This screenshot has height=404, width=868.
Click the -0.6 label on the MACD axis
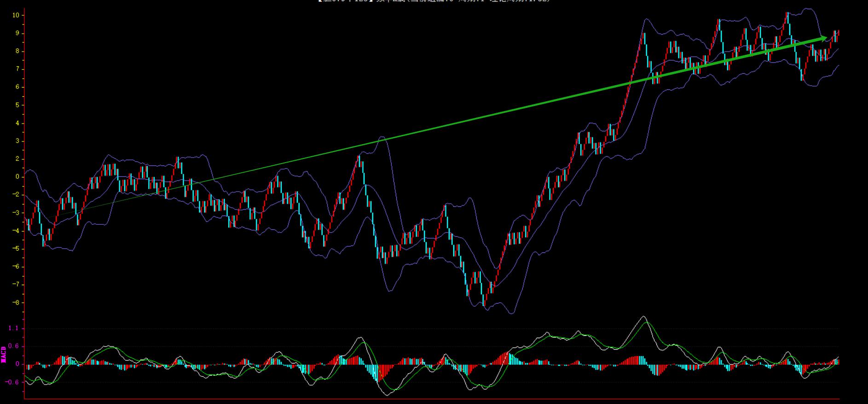click(x=12, y=382)
